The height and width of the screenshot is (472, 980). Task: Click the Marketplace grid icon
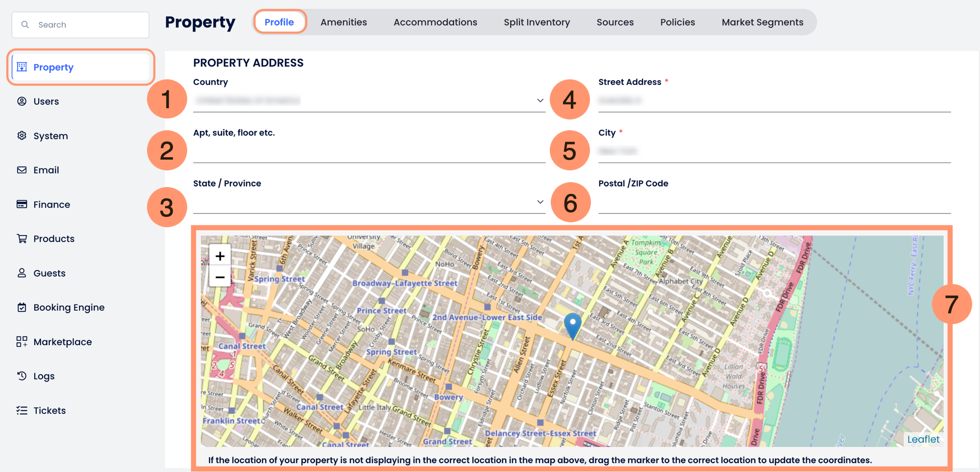tap(22, 342)
